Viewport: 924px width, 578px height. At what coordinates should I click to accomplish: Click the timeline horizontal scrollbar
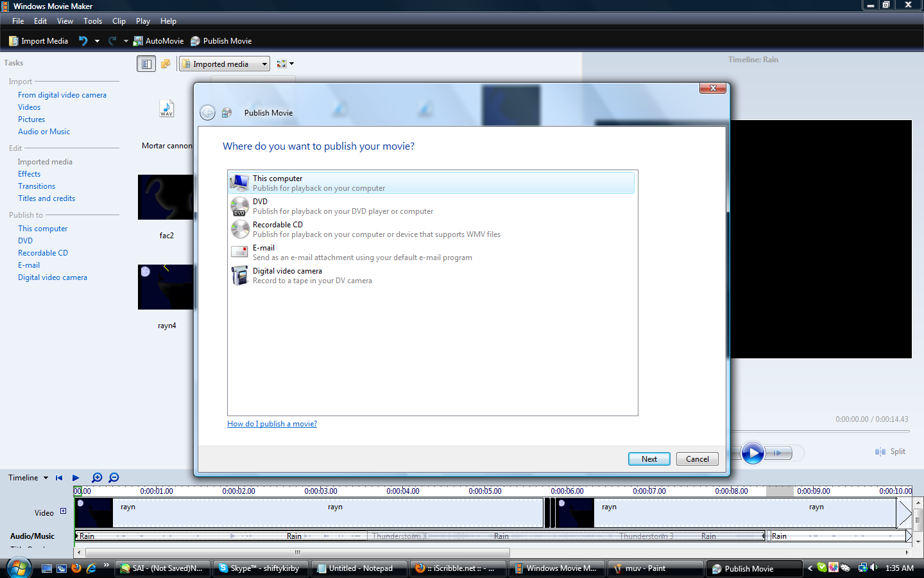coord(297,552)
